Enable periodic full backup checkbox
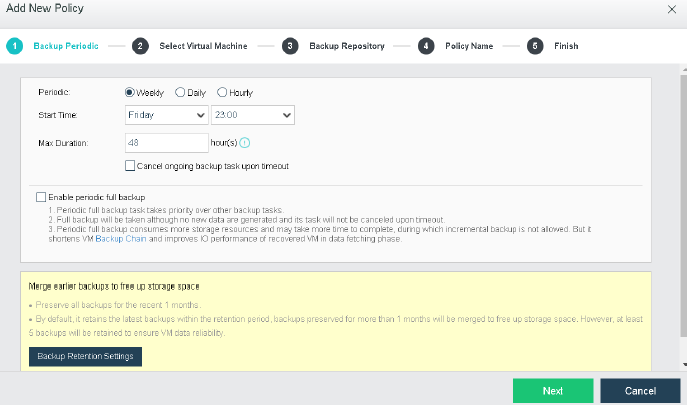 point(41,197)
